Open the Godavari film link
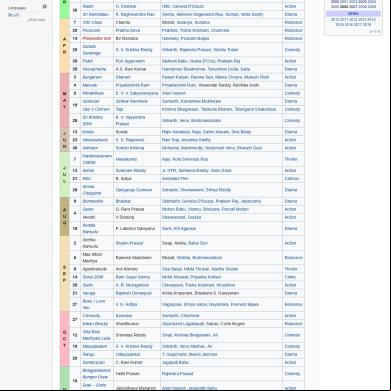Viewport: 391px width, 391px height. pyautogui.click(x=91, y=101)
